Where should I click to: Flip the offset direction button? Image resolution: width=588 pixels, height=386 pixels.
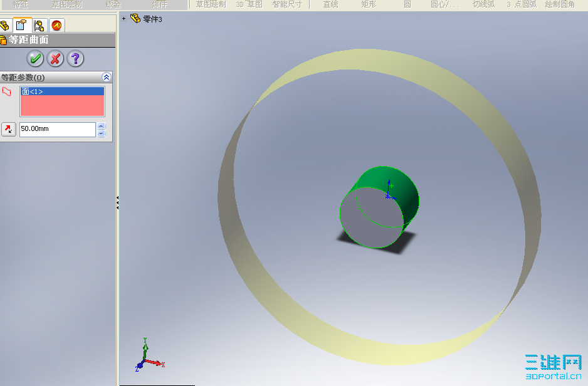[8, 129]
